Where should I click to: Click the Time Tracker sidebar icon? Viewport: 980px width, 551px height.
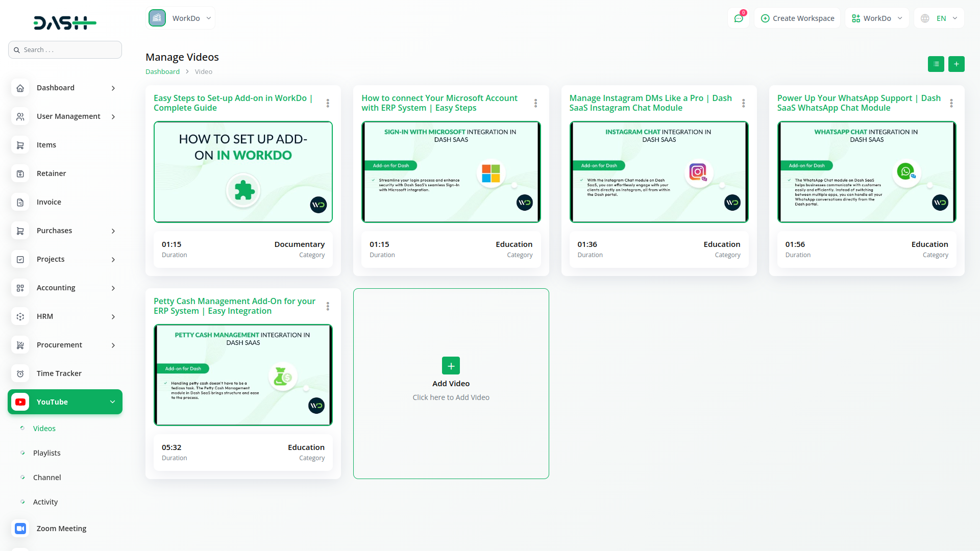[x=20, y=373]
